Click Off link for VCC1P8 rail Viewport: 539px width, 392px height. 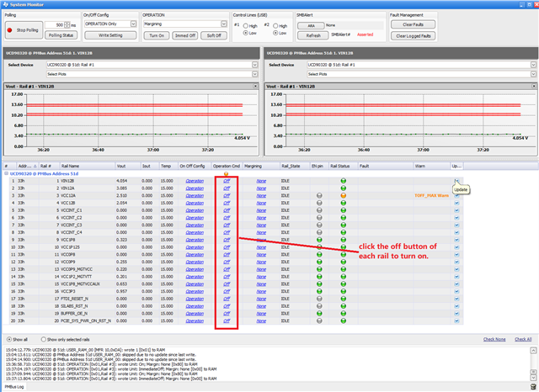227,240
